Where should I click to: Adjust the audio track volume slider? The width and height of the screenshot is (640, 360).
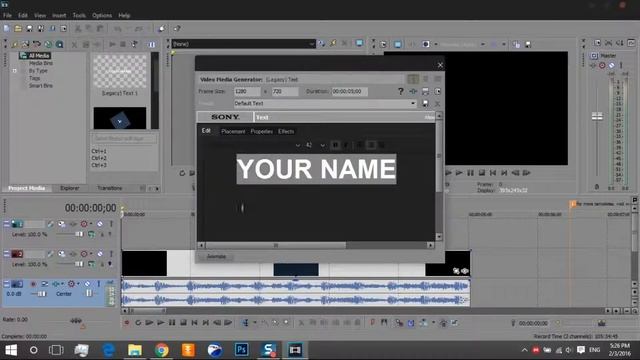(41, 294)
